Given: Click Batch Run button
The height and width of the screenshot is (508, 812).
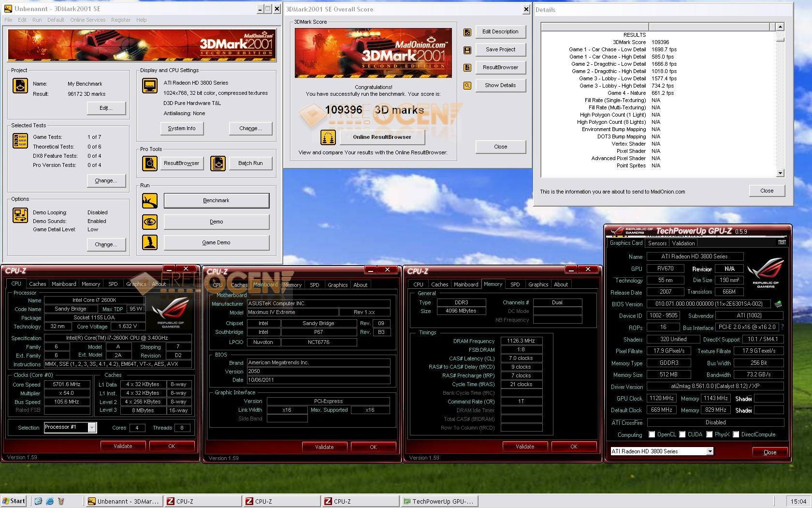Looking at the screenshot, I should pyautogui.click(x=250, y=164).
